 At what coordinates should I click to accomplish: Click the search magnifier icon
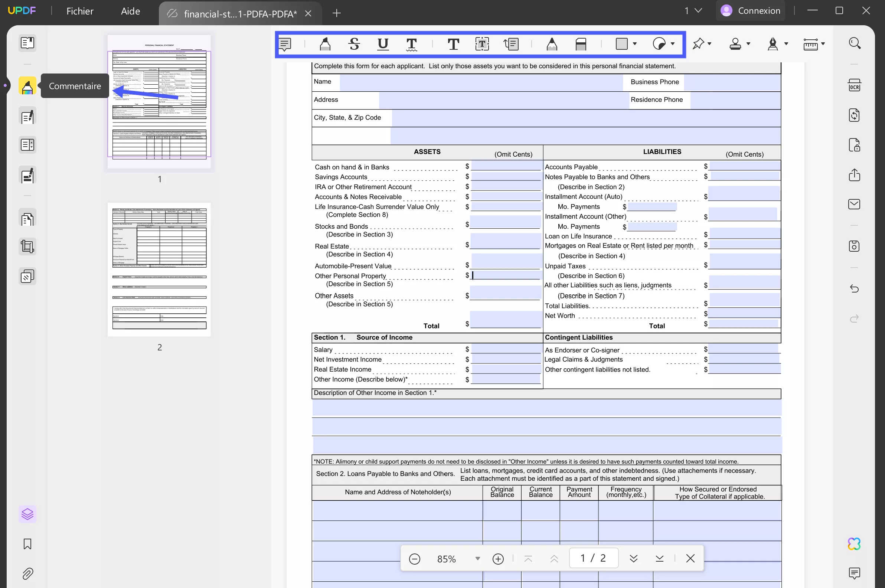click(854, 43)
